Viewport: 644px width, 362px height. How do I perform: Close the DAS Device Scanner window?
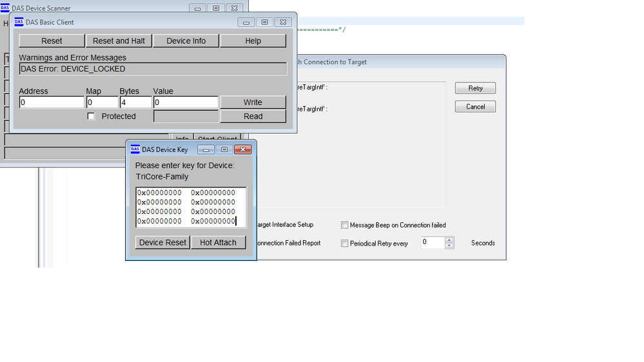pyautogui.click(x=235, y=8)
